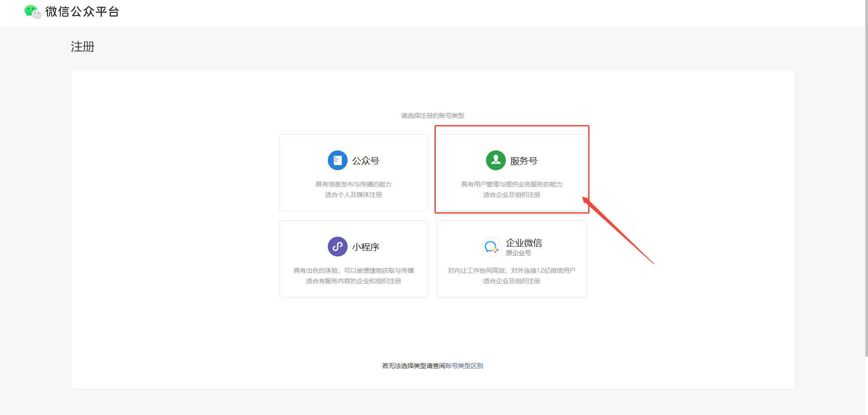Click the 微信公众平台 header title
Screen dimensions: 868x415
coord(82,12)
